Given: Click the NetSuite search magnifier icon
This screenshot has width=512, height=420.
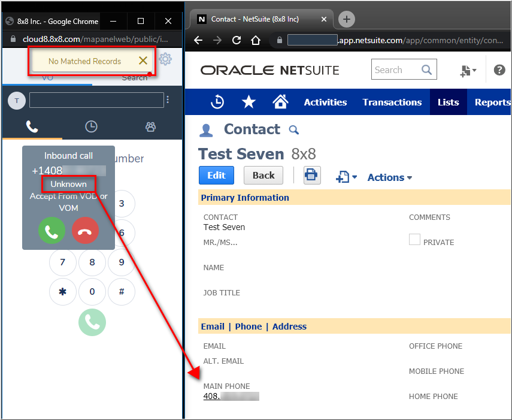Looking at the screenshot, I should tap(426, 70).
